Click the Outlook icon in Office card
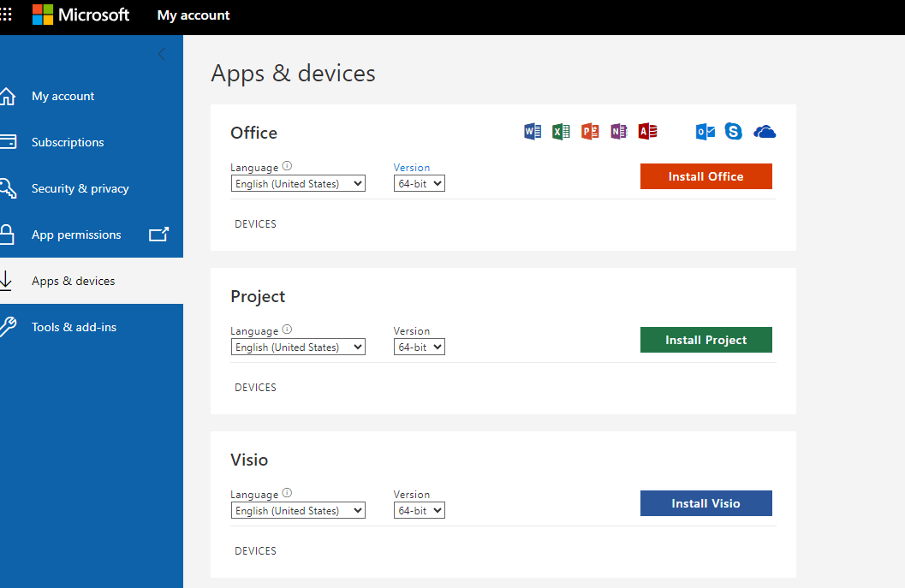This screenshot has width=905, height=588. (x=706, y=132)
